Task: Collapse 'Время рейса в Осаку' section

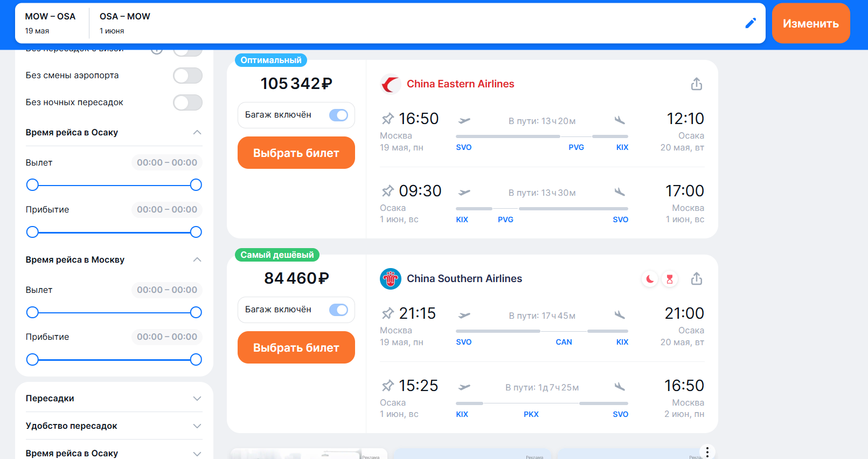Action: [197, 133]
